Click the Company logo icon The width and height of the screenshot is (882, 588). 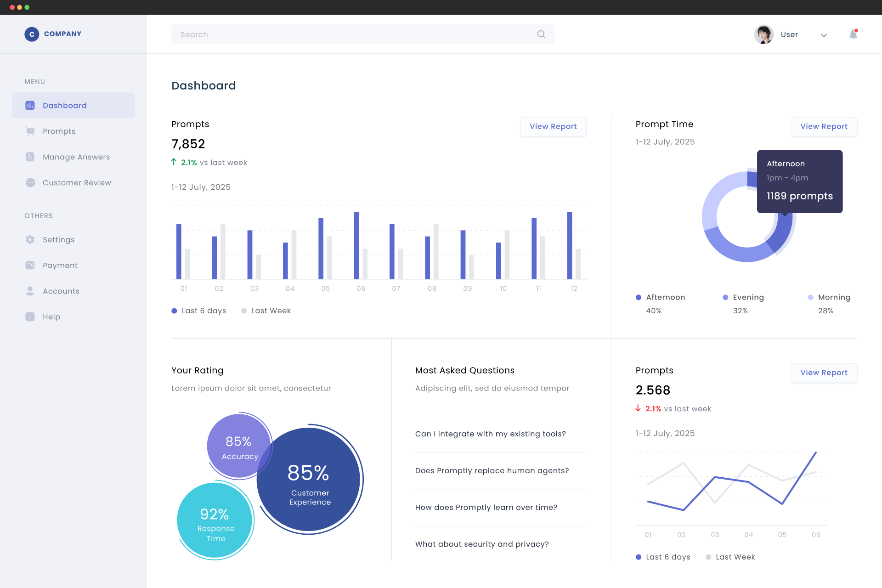point(32,34)
